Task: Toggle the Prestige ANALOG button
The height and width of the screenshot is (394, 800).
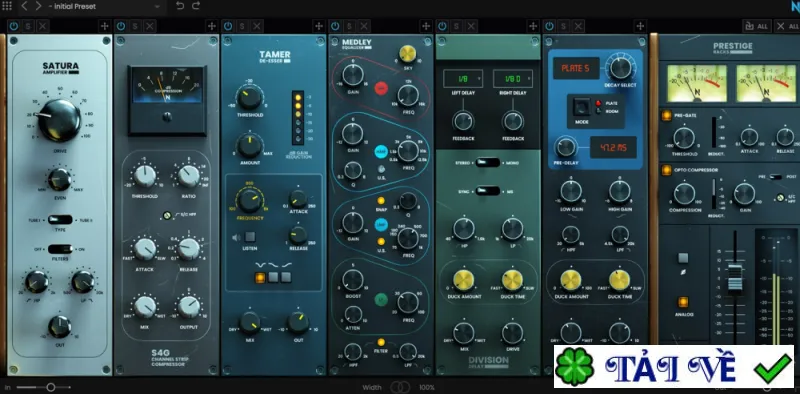Action: [683, 302]
